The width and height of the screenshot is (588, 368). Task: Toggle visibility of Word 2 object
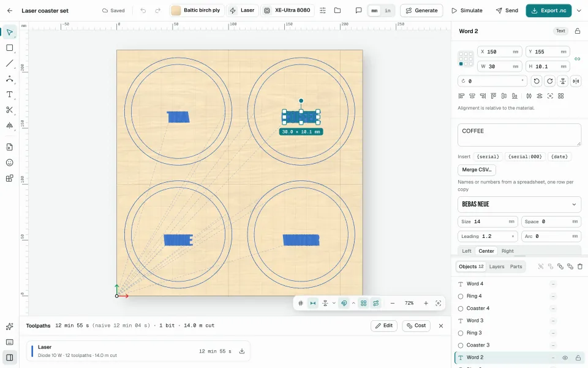pos(565,358)
